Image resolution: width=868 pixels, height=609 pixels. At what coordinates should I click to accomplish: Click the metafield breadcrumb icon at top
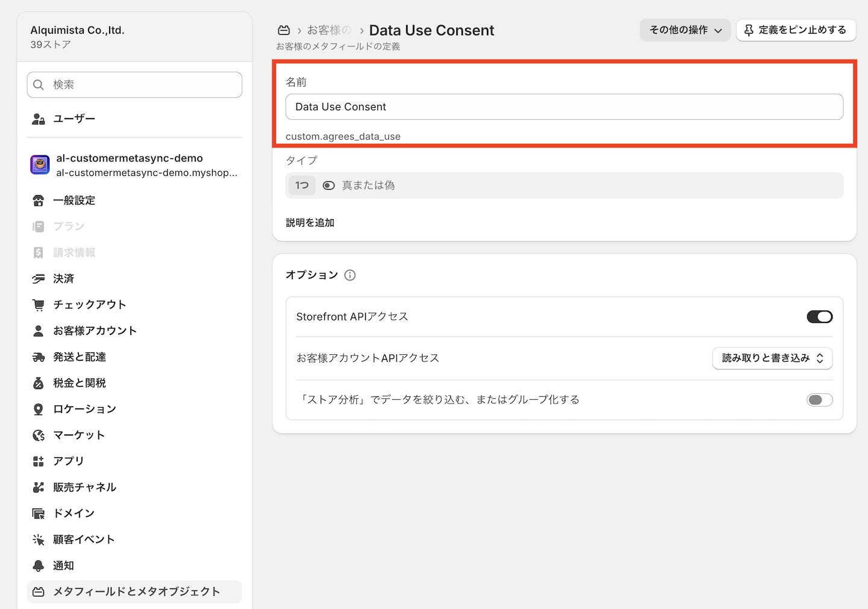click(x=283, y=30)
